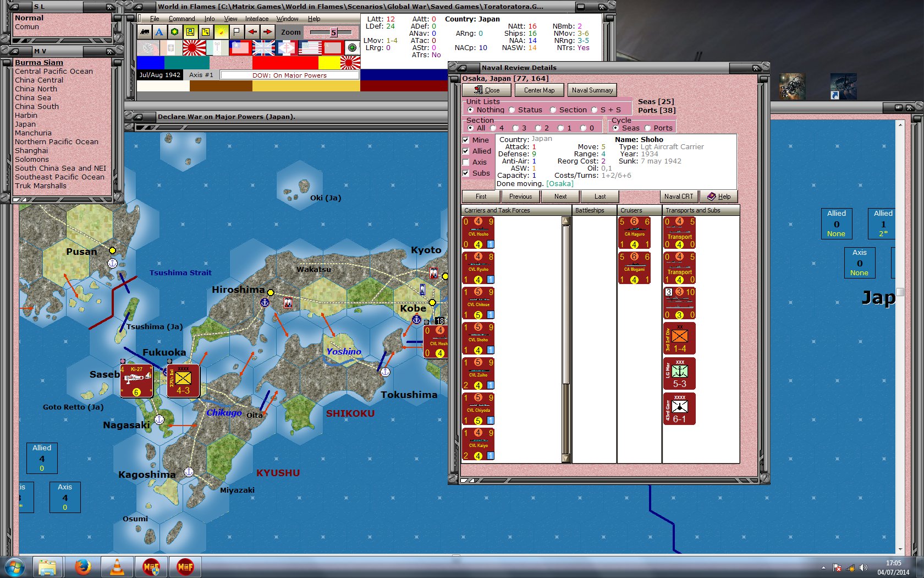This screenshot has height=578, width=924.
Task: Select the Free France cross flag button
Action: [287, 48]
